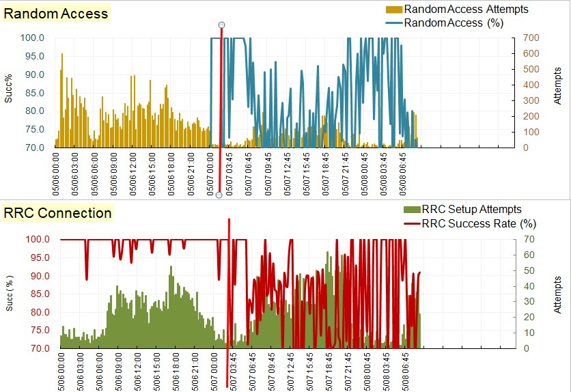Click the yellow RandomAccess Attempts legend swatch
The height and width of the screenshot is (392, 571).
394,10
